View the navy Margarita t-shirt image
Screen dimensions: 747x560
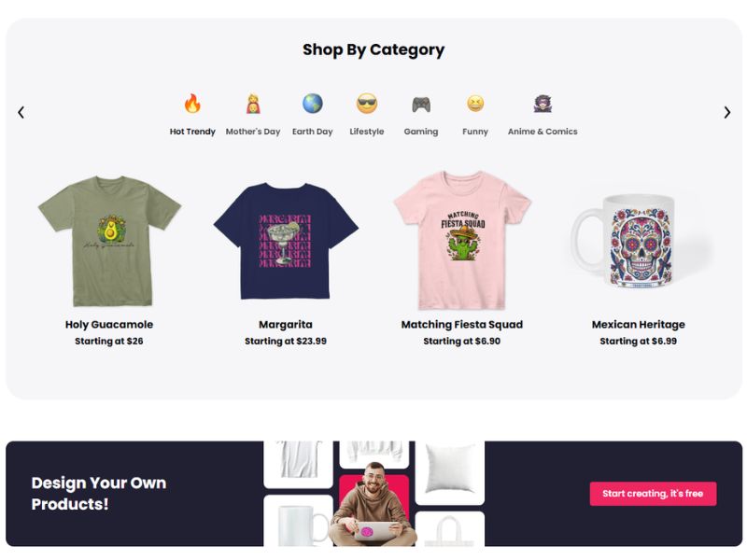point(286,241)
